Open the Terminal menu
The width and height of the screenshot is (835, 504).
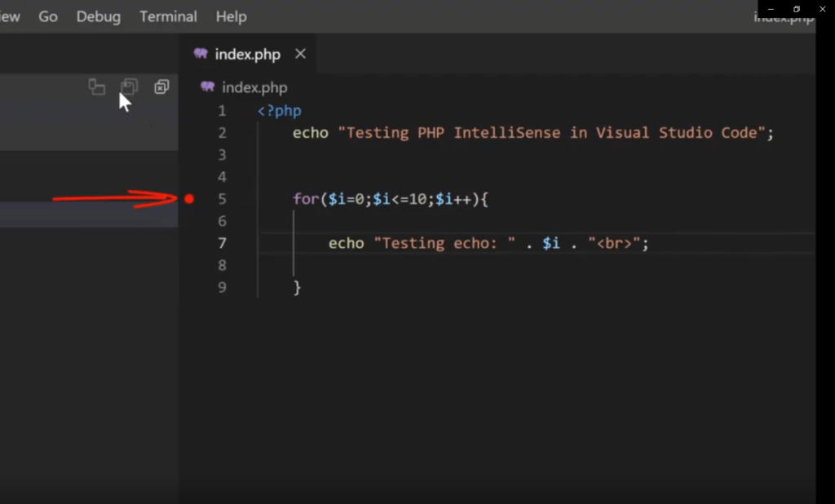coord(168,15)
